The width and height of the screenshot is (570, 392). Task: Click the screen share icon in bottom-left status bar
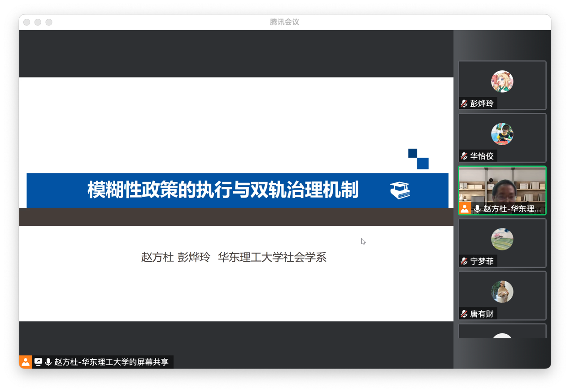39,362
